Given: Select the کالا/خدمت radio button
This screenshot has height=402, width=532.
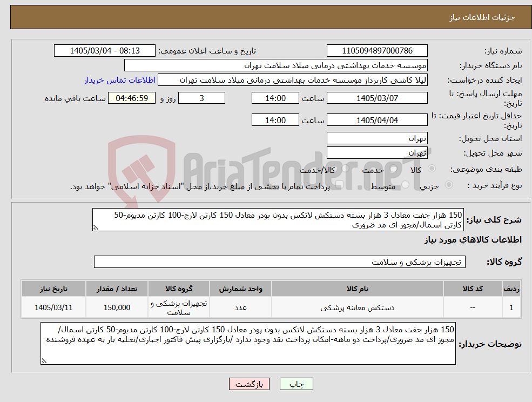Looking at the screenshot, I should 345,169.
